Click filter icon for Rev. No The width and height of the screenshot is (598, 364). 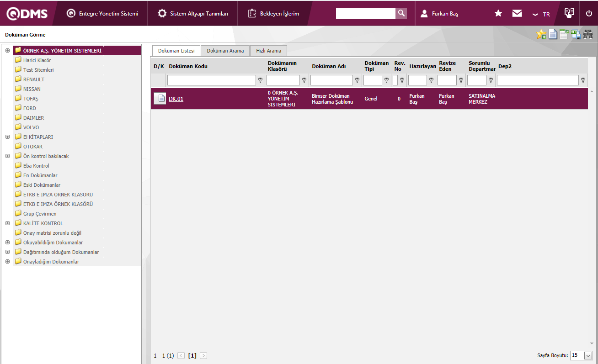[x=402, y=80]
